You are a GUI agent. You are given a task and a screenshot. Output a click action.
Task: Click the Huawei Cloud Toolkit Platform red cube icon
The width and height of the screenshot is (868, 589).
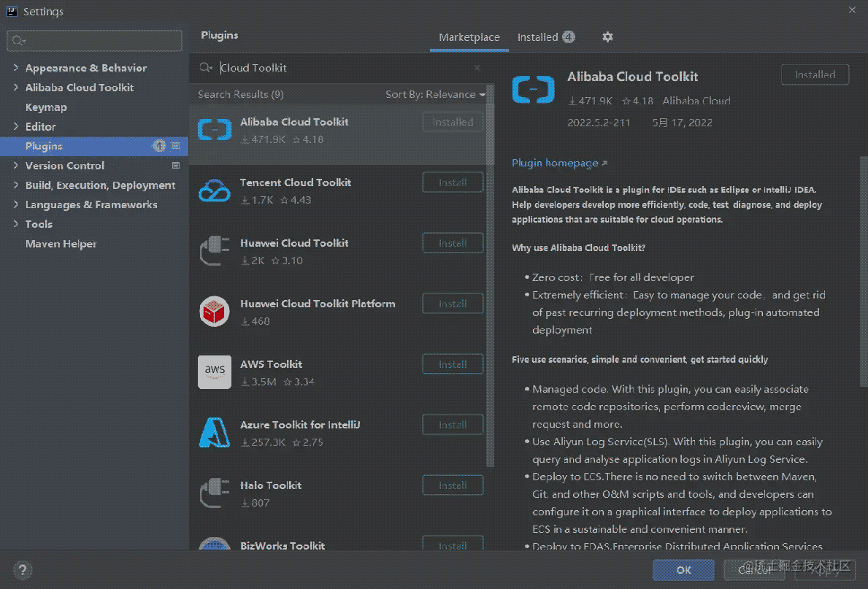tap(214, 311)
